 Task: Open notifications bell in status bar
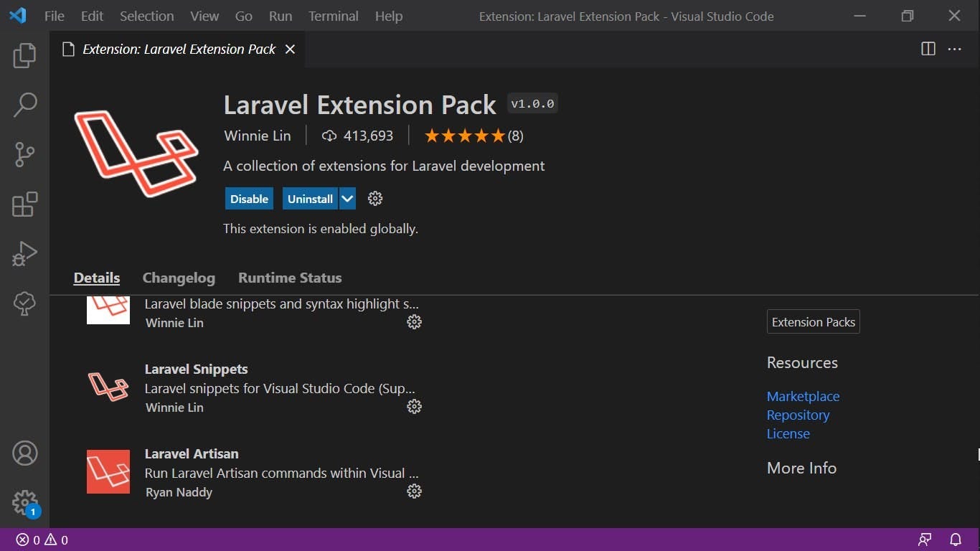(956, 540)
